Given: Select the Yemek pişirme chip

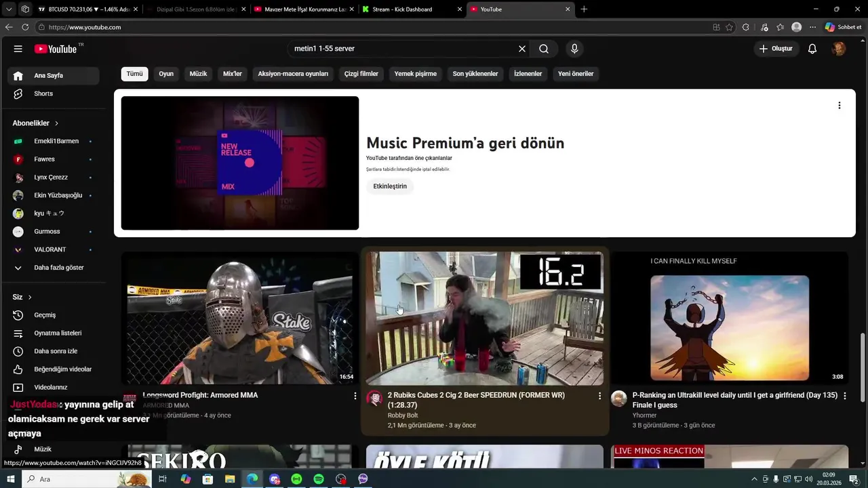Looking at the screenshot, I should (416, 74).
